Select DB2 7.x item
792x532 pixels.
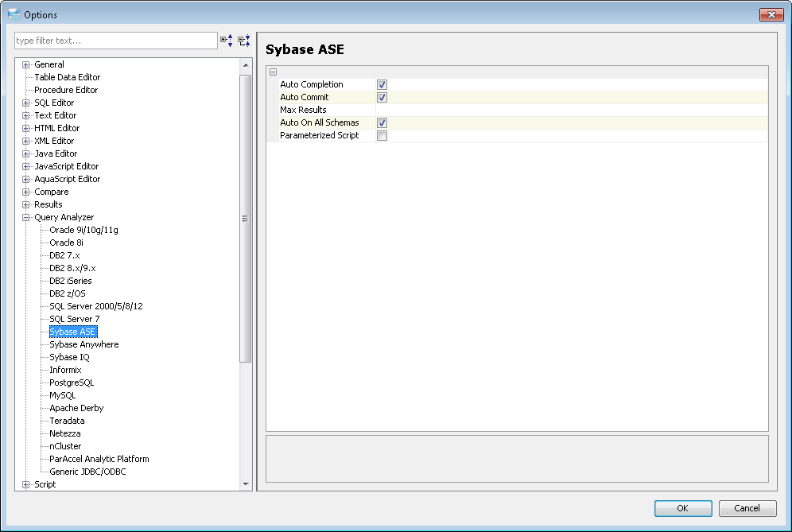(64, 255)
